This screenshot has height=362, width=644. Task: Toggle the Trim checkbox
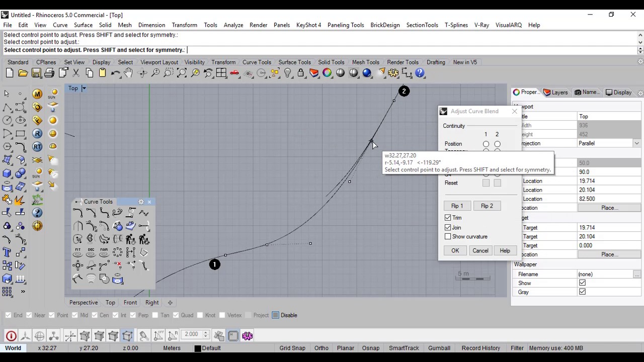448,218
